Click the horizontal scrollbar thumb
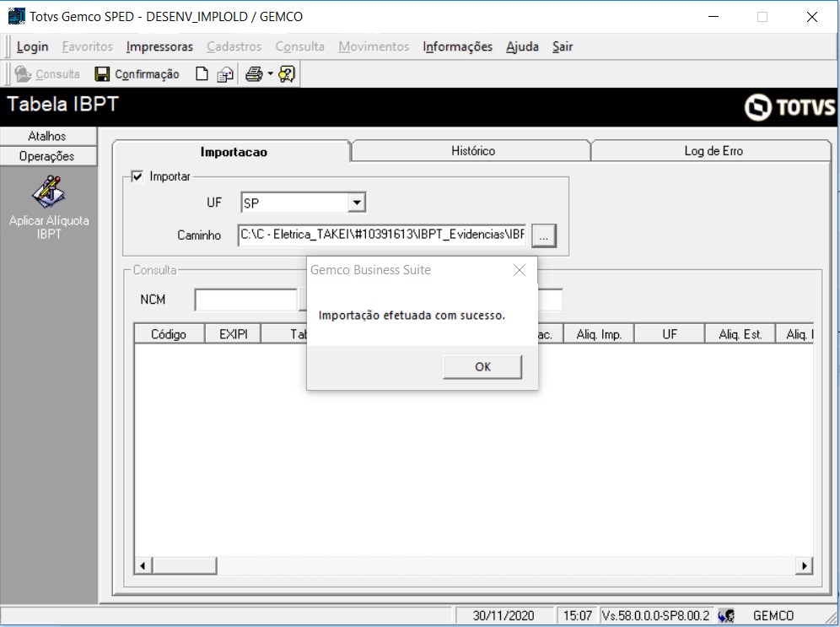This screenshot has width=840, height=627. tap(185, 565)
